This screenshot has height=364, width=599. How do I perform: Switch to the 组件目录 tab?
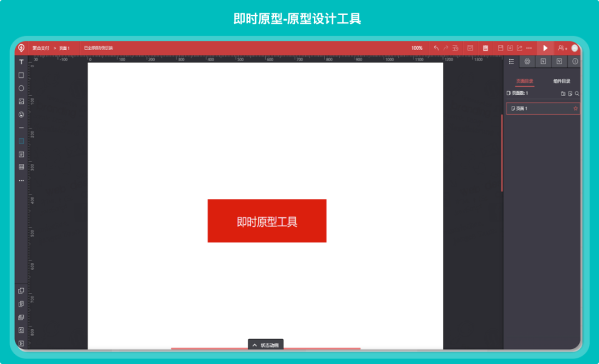(562, 81)
